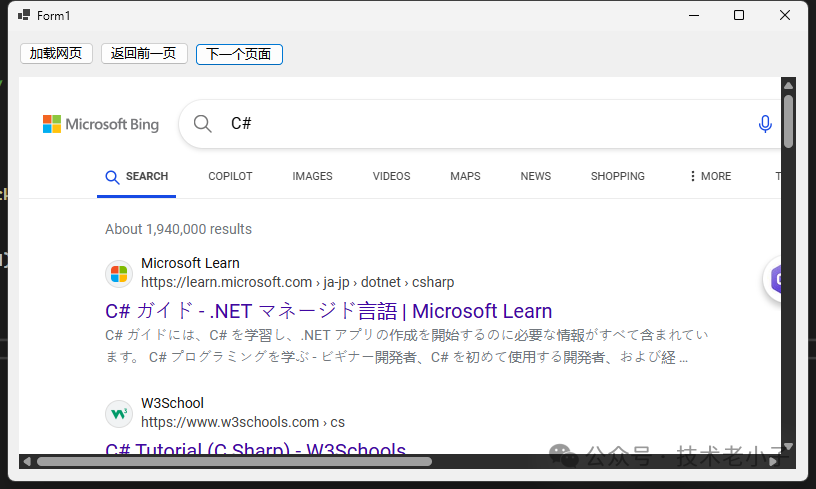The height and width of the screenshot is (489, 816).
Task: Switch to the COPILOT tab
Action: [230, 176]
